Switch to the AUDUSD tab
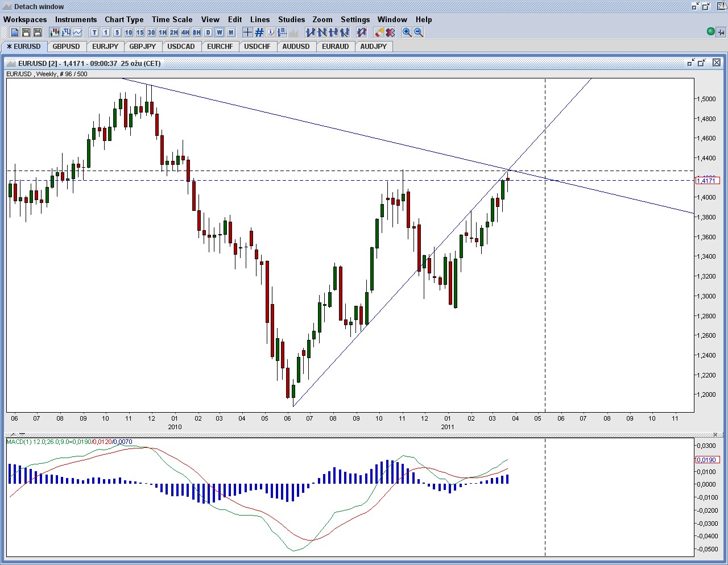This screenshot has width=728, height=565. 296,47
